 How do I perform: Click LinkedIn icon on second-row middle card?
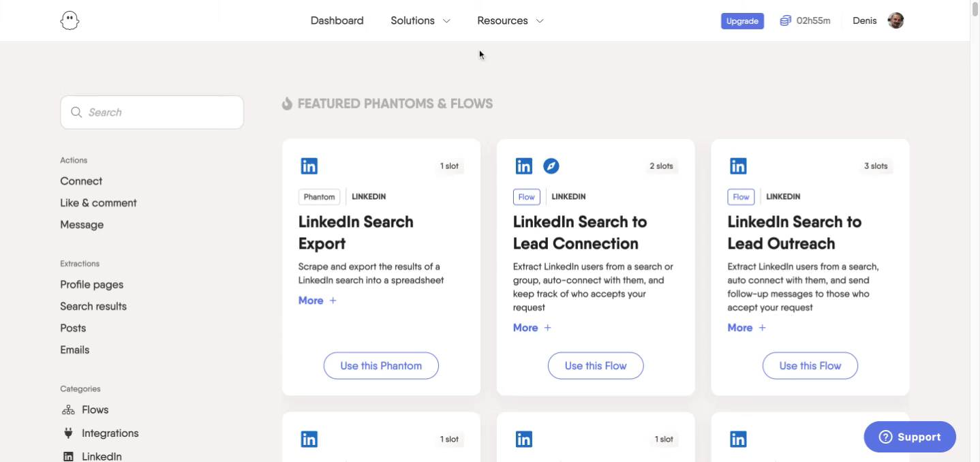(523, 440)
